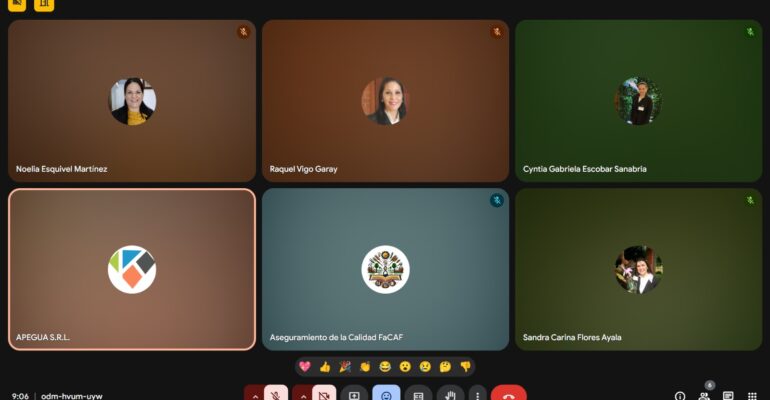Turn on captions

point(418,394)
